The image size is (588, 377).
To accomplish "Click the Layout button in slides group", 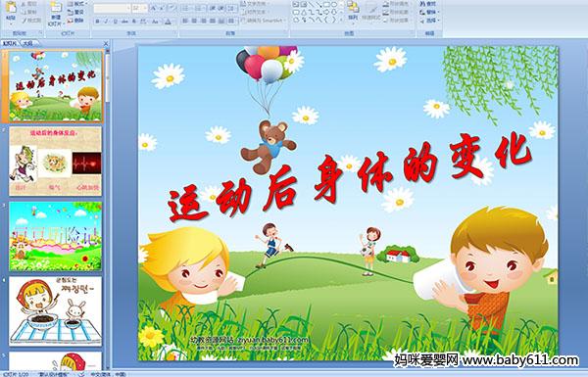I will tap(76, 4).
